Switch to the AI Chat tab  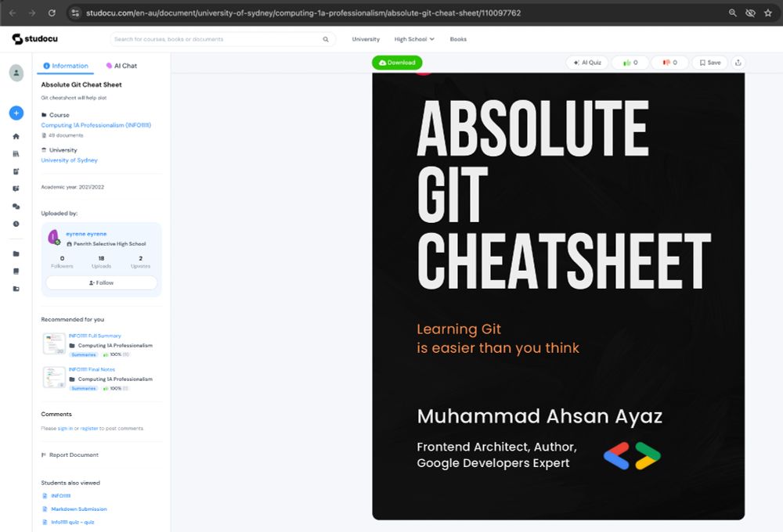point(121,66)
